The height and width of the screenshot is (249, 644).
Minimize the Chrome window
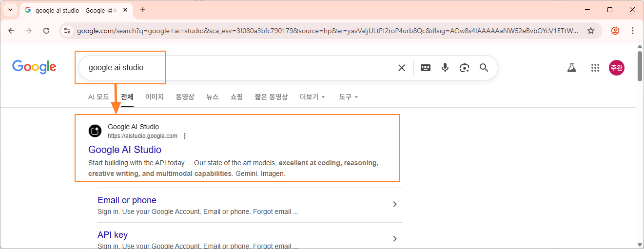588,10
